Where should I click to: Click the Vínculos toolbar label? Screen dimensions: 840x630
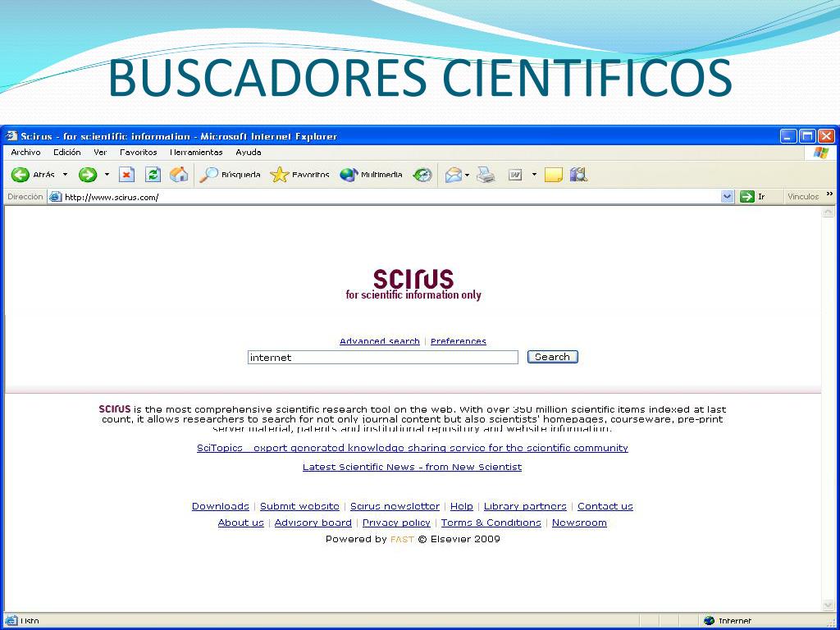pos(803,197)
